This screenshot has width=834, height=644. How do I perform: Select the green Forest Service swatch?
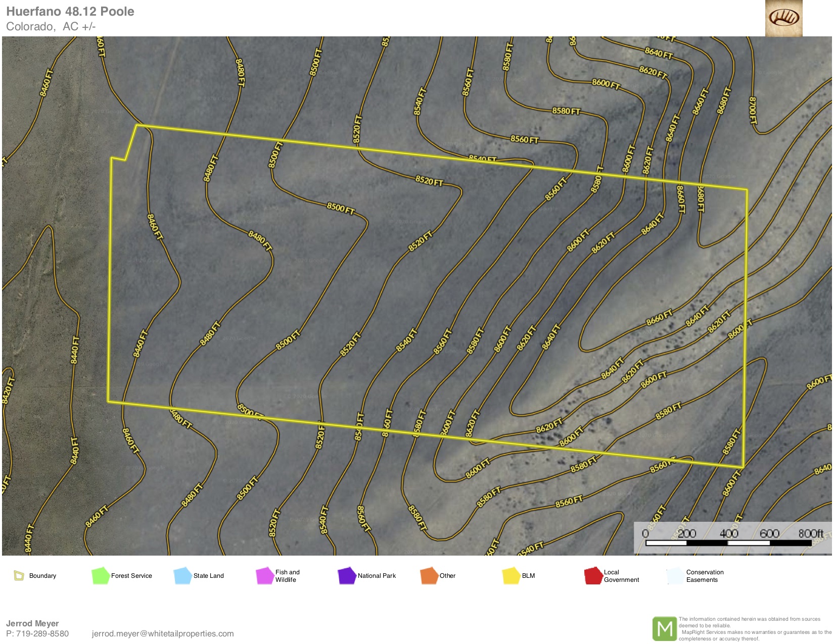tap(101, 575)
